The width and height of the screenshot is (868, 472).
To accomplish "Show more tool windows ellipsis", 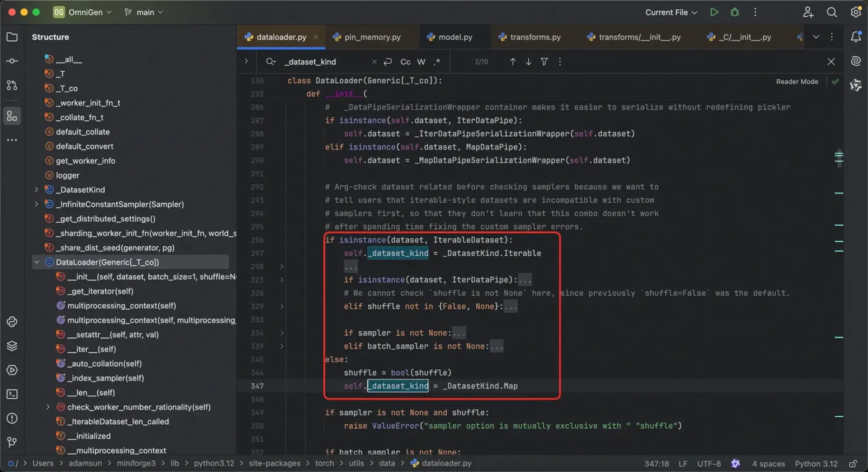I will (x=12, y=140).
